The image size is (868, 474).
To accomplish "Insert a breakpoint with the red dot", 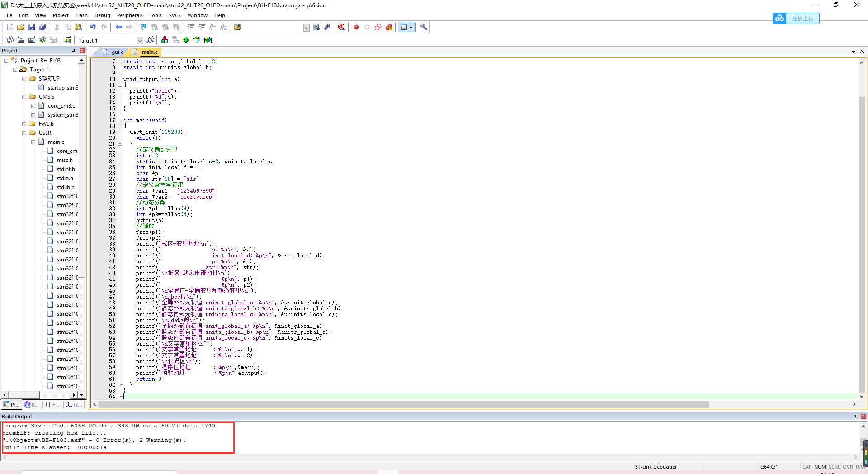I will [356, 27].
